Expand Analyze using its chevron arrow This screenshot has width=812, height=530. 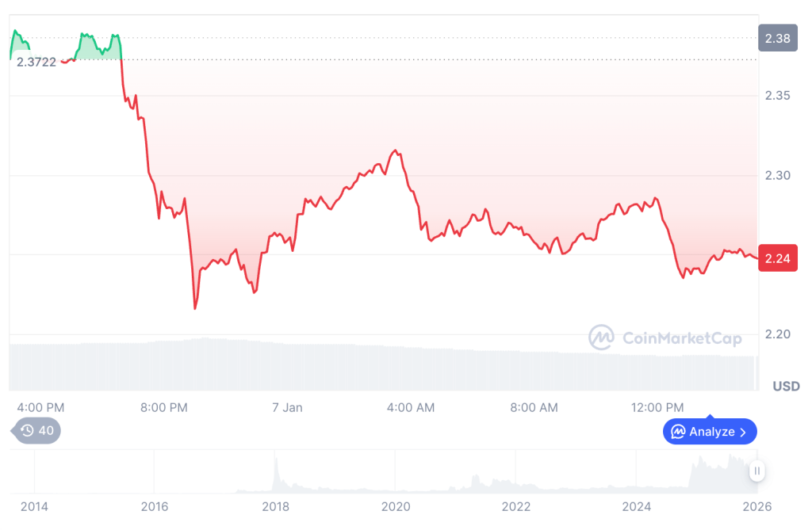(x=741, y=432)
